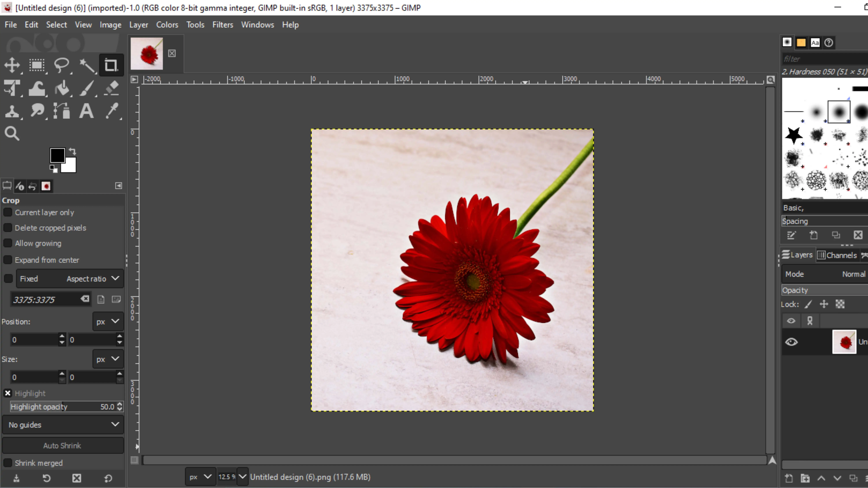Hide the layer with eye icon

pos(791,342)
